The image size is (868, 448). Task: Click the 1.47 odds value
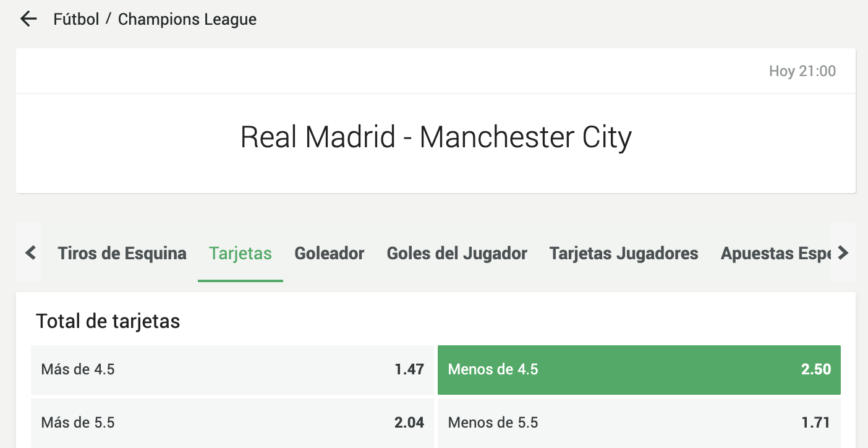tap(410, 369)
